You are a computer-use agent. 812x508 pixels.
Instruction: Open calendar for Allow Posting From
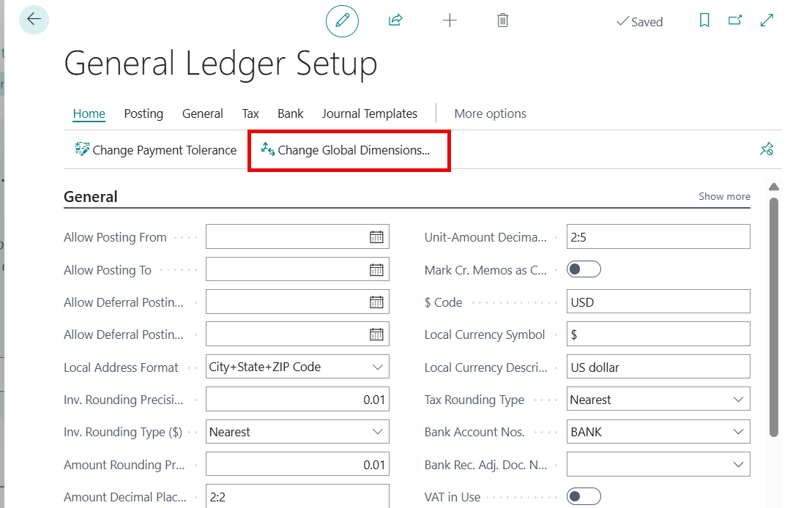click(x=376, y=237)
